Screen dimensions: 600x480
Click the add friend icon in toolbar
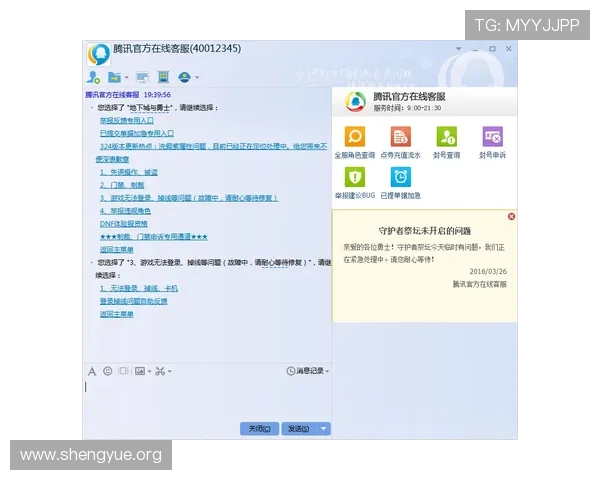pos(93,77)
